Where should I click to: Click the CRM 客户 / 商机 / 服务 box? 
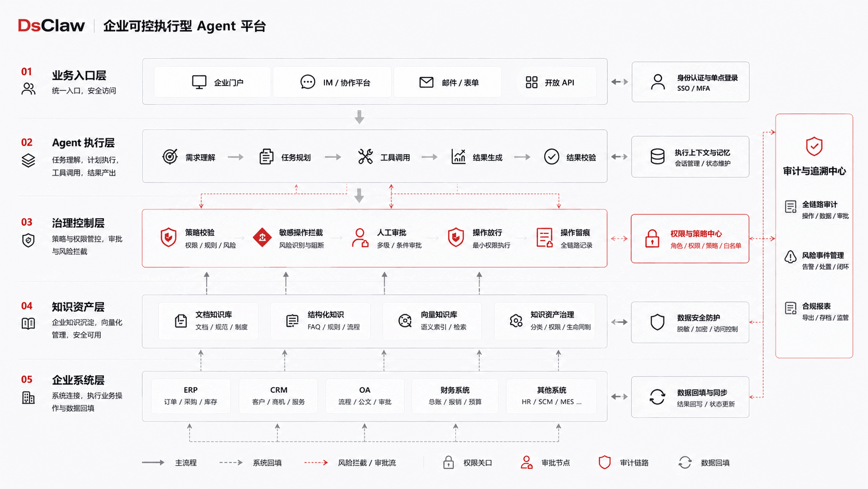tap(278, 396)
